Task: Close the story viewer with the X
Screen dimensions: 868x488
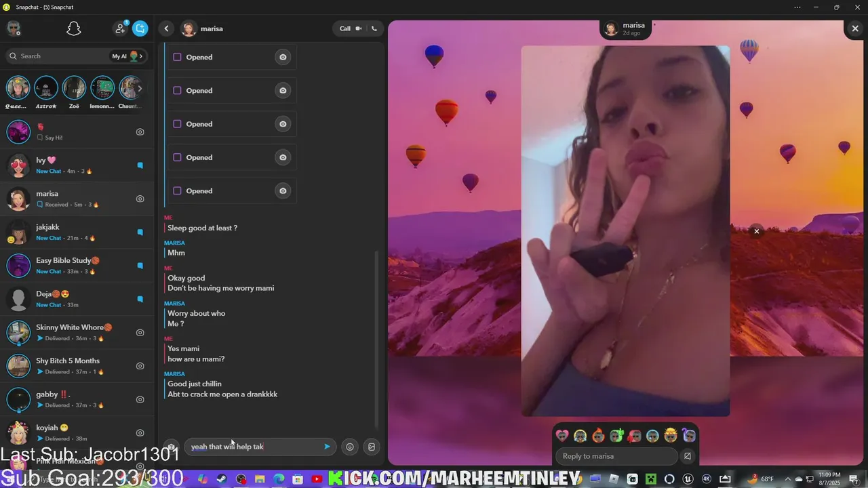Action: (x=854, y=28)
